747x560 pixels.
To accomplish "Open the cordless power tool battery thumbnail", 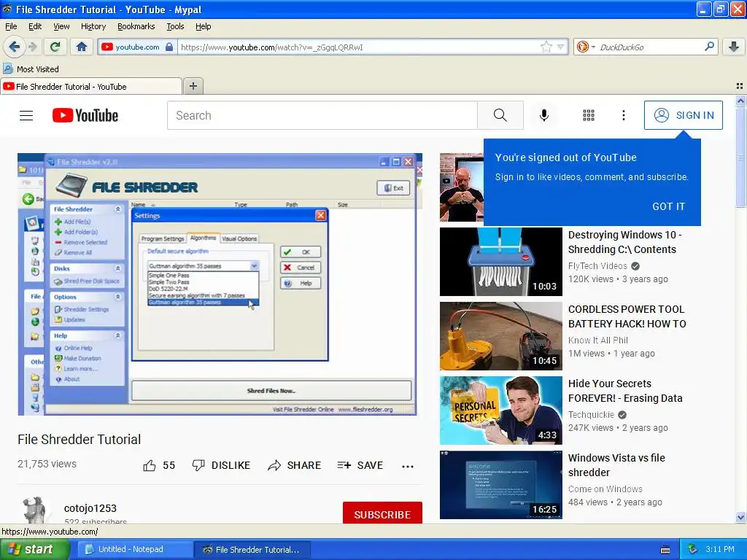I will coord(500,335).
